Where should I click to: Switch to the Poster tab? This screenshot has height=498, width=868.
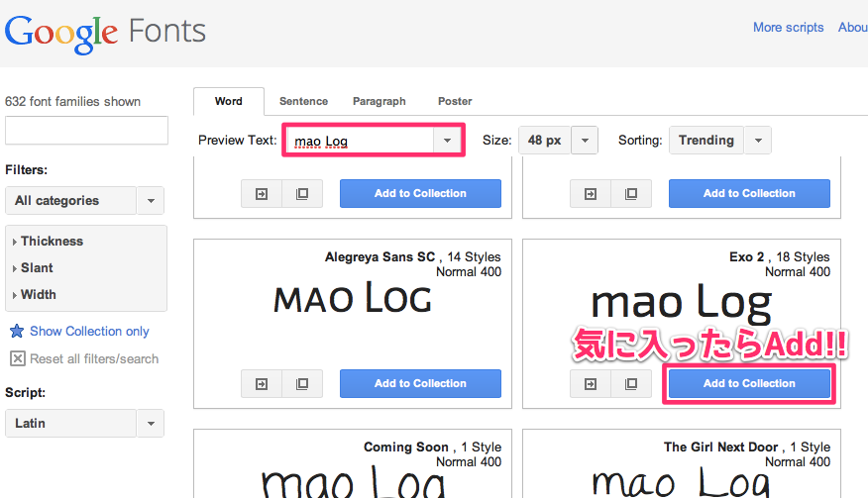pyautogui.click(x=455, y=101)
